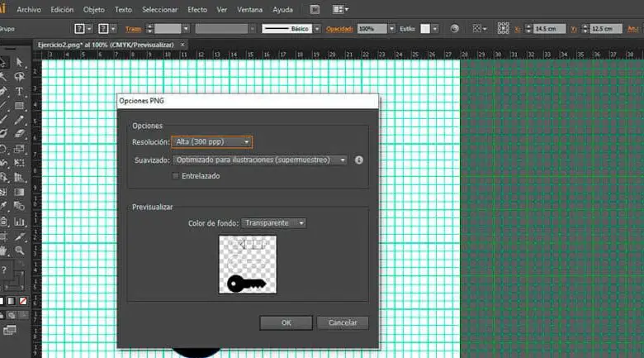644x358 pixels.
Task: Select the Eraser tool
Action: coord(19,135)
